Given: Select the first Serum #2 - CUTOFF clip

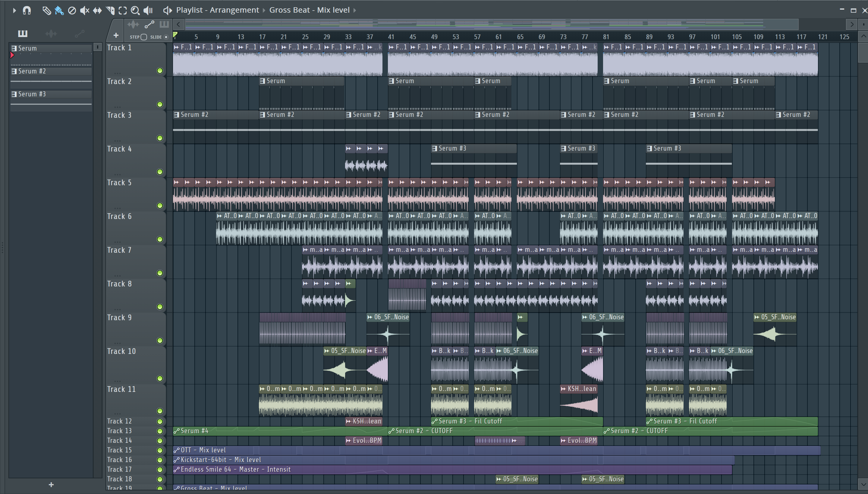Looking at the screenshot, I should [x=495, y=431].
